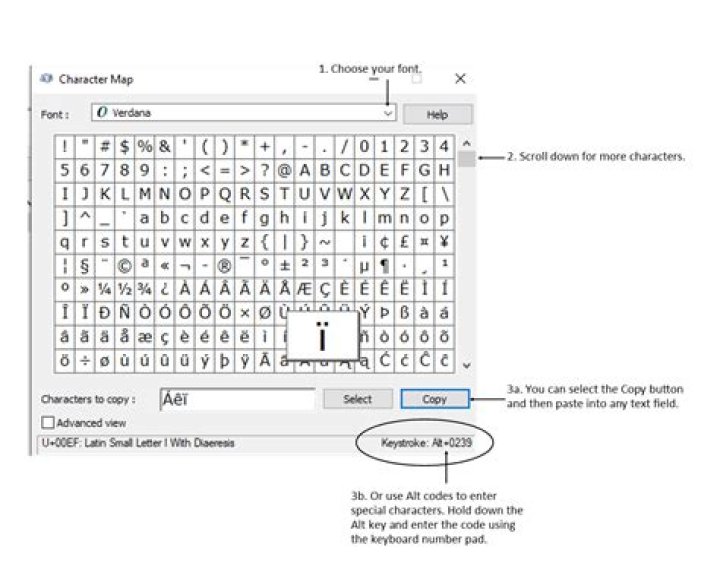Viewport: 720px width, 585px height.
Task: Select the copyright symbol © in the grid
Action: 124,266
